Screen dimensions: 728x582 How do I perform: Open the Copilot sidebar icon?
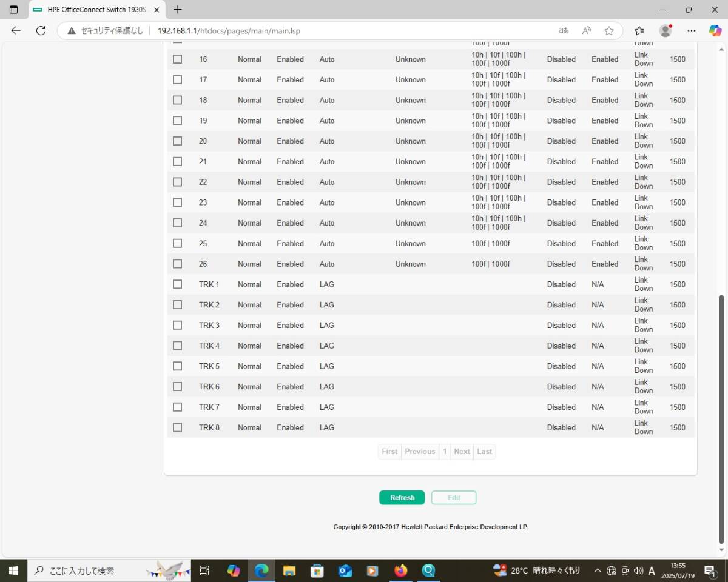pyautogui.click(x=715, y=30)
